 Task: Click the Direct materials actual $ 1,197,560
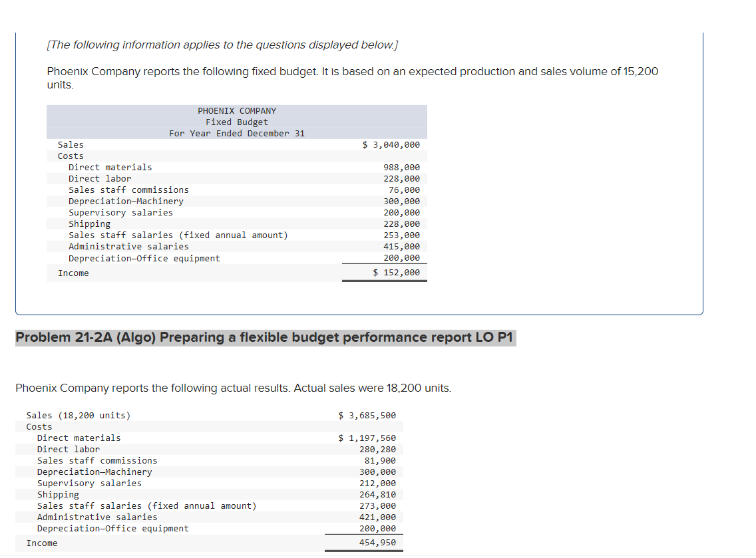365,438
